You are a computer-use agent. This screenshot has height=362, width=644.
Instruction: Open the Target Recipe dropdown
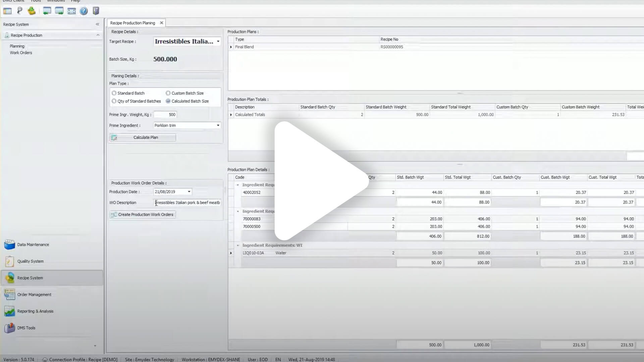pos(218,42)
